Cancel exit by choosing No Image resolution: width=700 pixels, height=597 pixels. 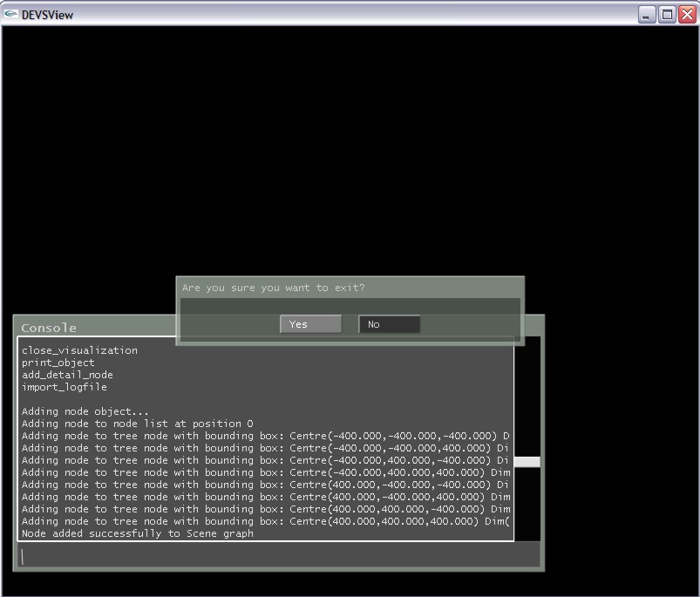tap(390, 324)
